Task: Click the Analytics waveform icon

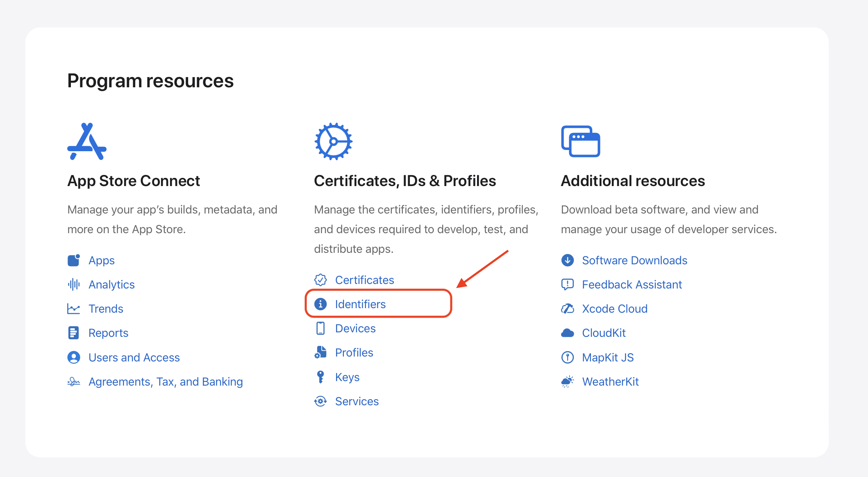Action: (74, 284)
